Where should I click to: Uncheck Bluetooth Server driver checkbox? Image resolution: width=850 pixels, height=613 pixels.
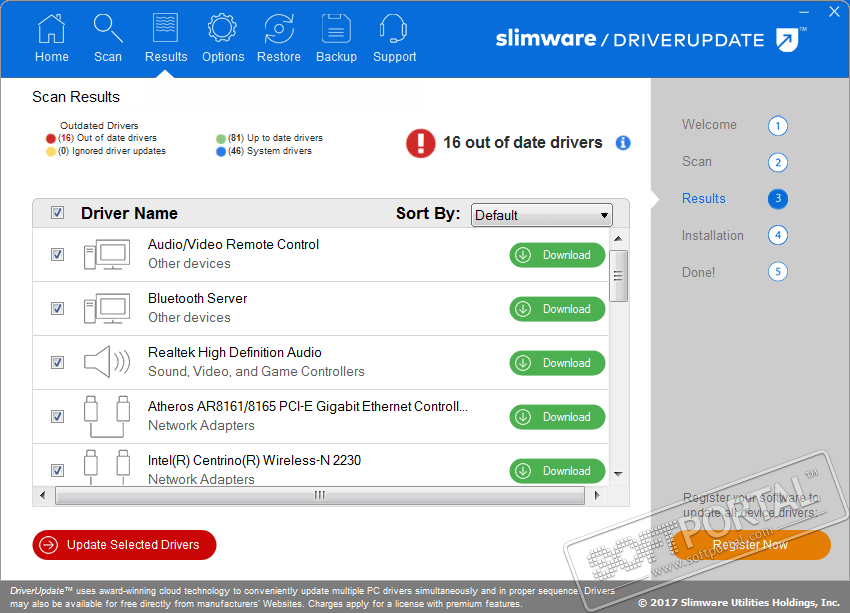(x=57, y=308)
